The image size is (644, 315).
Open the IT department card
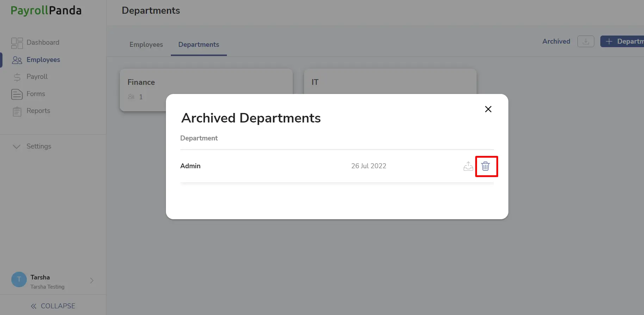(x=390, y=81)
